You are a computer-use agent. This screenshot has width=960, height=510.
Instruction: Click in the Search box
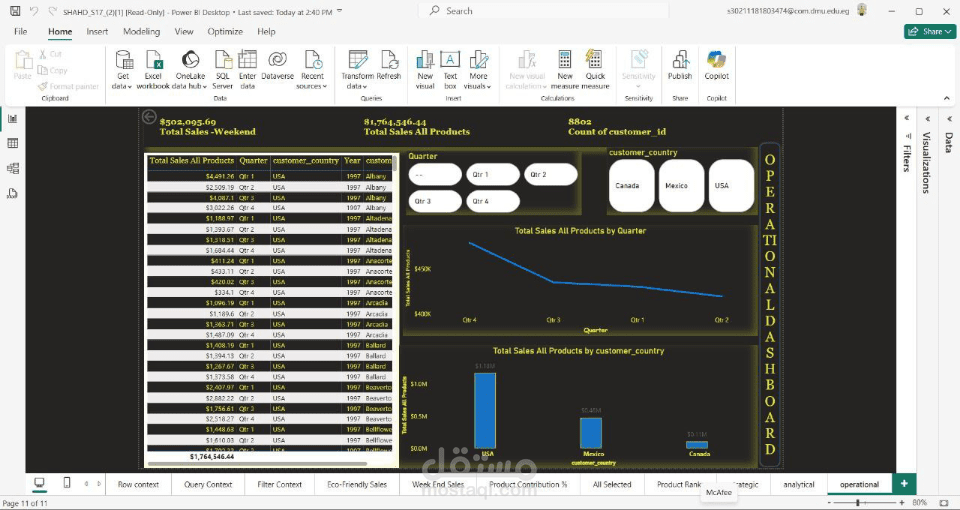tap(544, 11)
